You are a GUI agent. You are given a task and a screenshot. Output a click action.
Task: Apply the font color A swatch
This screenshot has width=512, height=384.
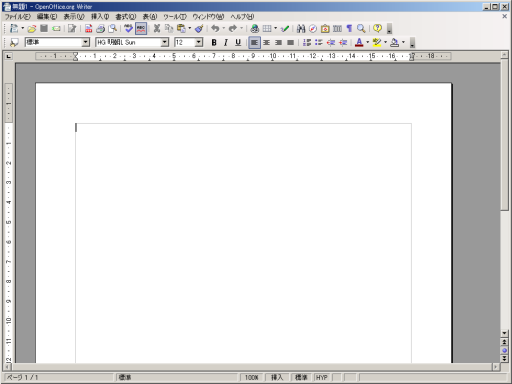coord(359,42)
